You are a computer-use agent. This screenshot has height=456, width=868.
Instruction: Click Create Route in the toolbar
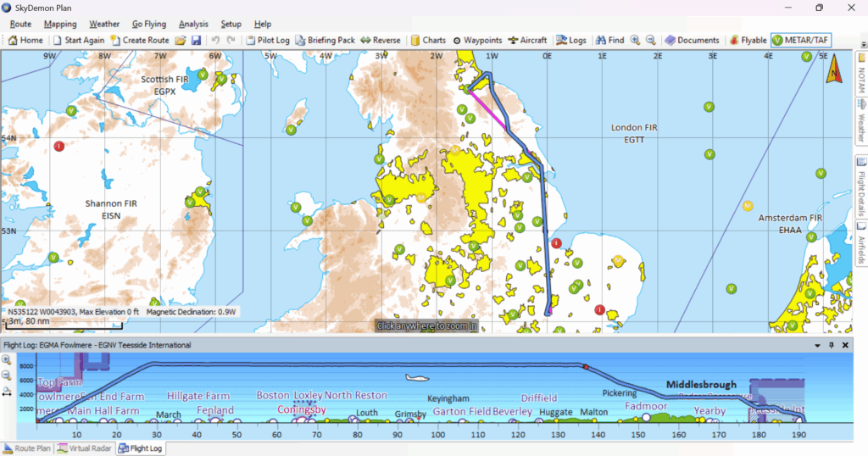[x=140, y=40]
